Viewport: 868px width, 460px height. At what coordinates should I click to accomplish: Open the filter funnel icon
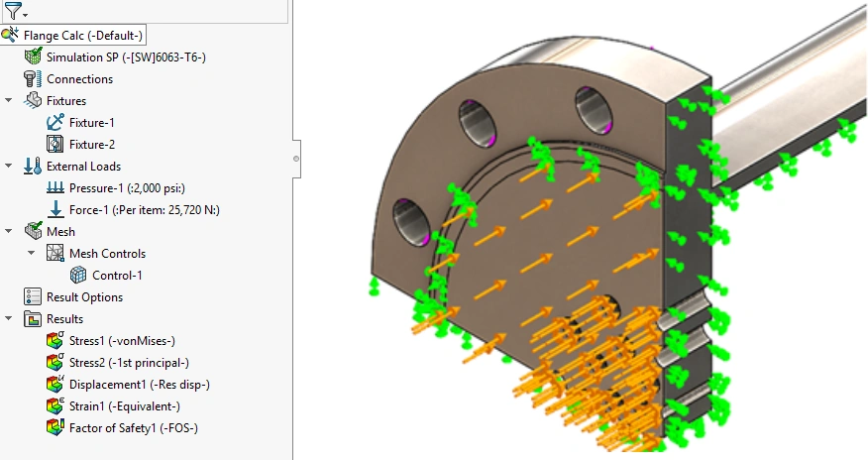tap(12, 10)
